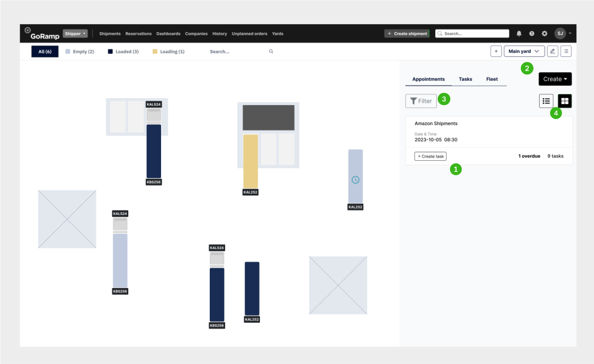Expand the Main yard dropdown
Screen dimensions: 594x364
(x=524, y=51)
